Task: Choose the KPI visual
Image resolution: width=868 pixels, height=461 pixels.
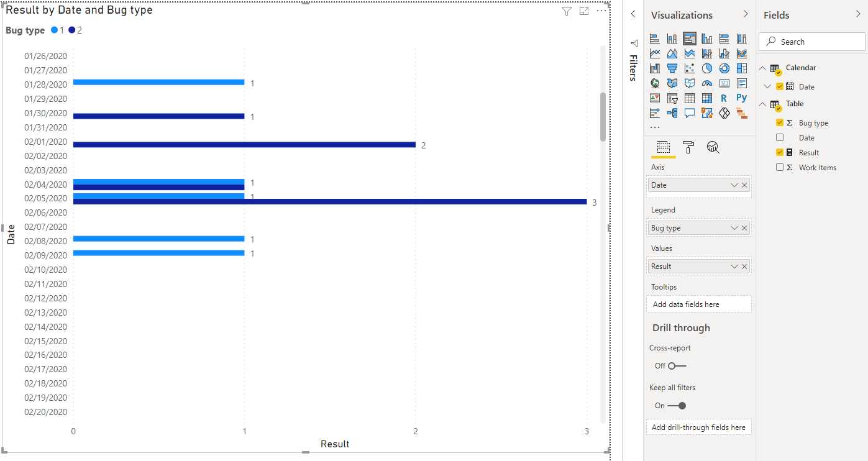Action: [655, 98]
